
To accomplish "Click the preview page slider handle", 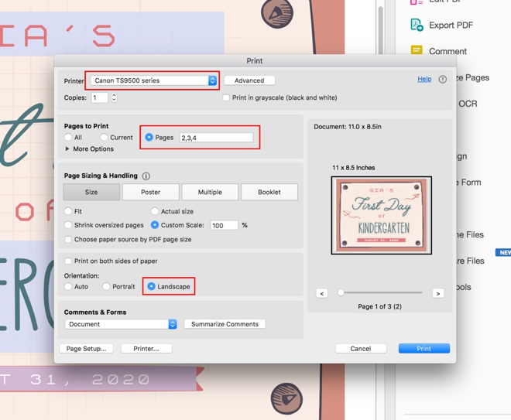I will 341,292.
